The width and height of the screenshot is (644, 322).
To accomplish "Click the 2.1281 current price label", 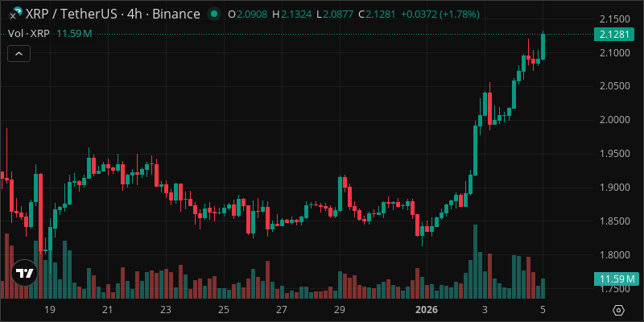I will 614,35.
